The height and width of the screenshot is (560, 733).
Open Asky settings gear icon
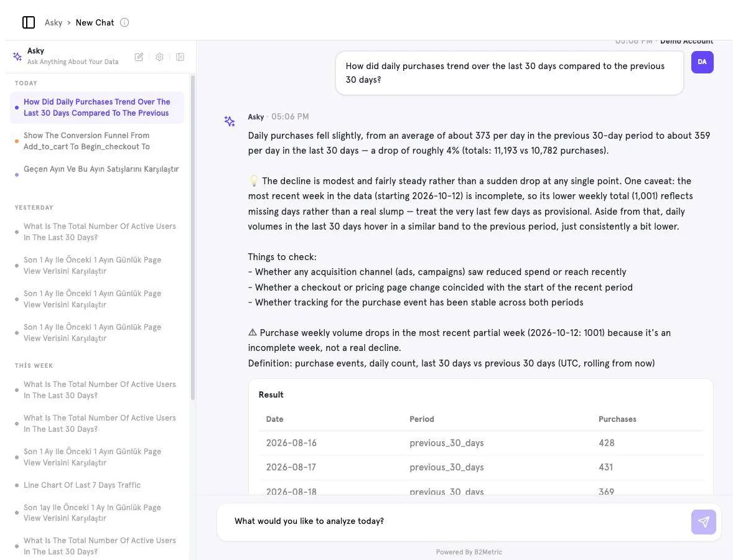159,57
